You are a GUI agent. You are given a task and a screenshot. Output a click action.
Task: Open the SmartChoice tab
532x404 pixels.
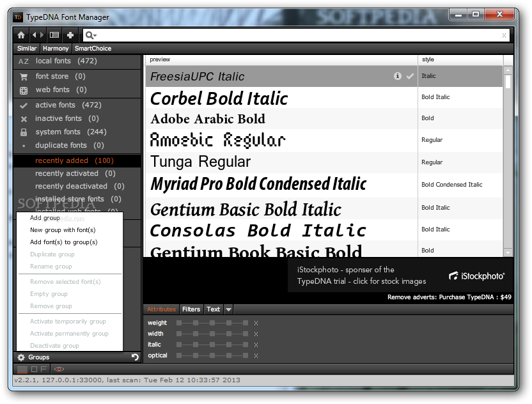(93, 49)
